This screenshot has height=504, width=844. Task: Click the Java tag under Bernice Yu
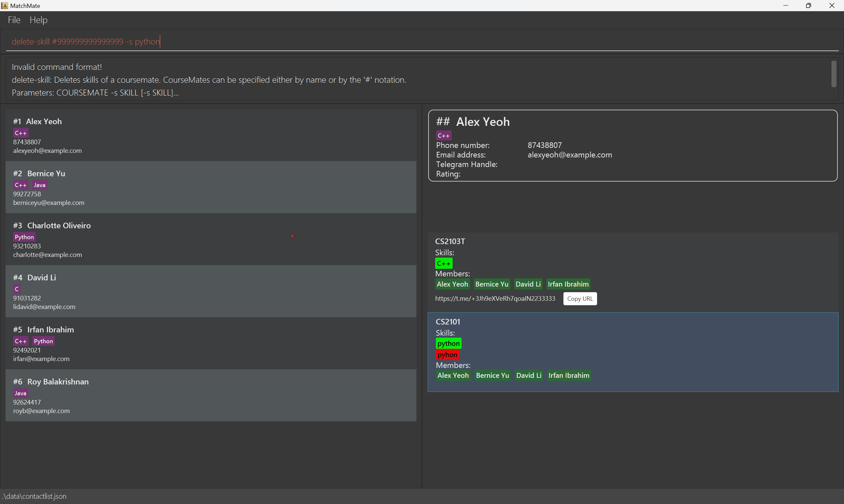40,185
